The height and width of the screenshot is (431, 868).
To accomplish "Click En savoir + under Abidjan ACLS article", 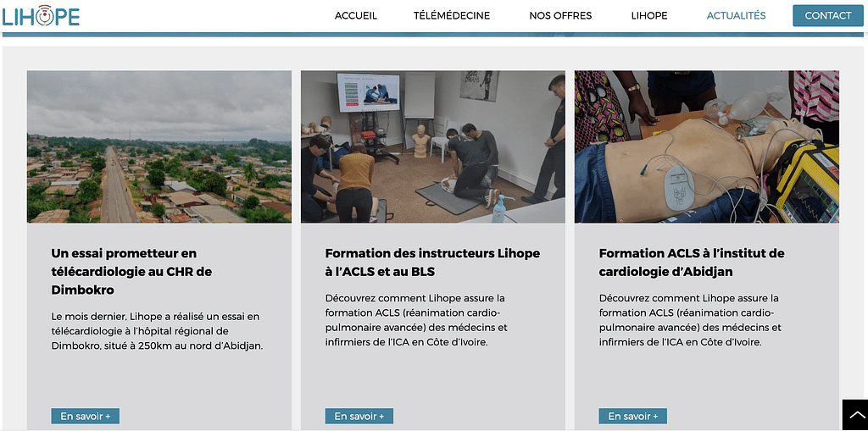I will coord(632,416).
